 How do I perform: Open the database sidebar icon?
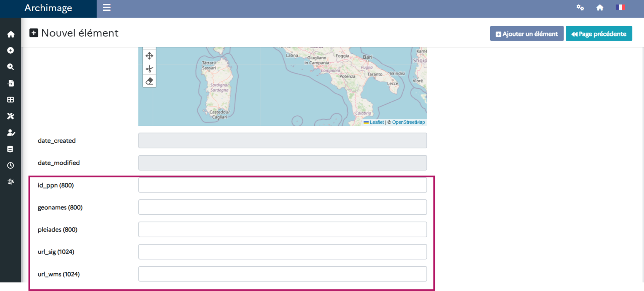click(11, 149)
